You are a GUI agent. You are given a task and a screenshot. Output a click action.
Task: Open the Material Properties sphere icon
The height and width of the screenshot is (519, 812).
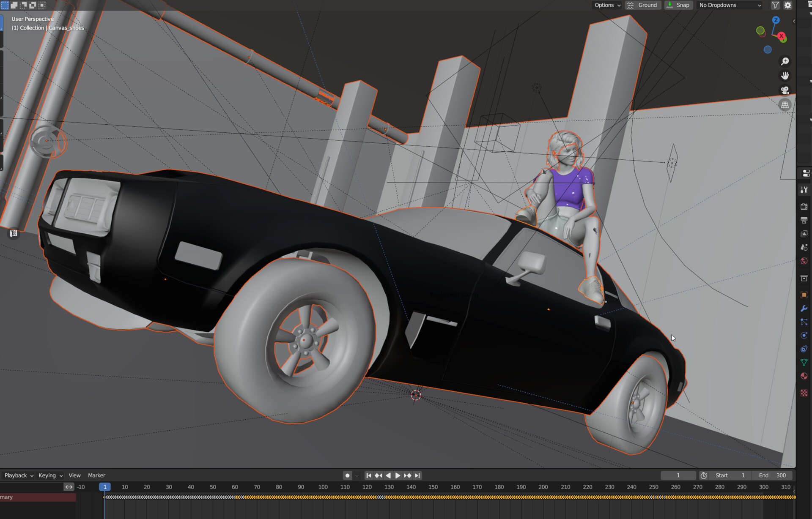[x=804, y=376]
